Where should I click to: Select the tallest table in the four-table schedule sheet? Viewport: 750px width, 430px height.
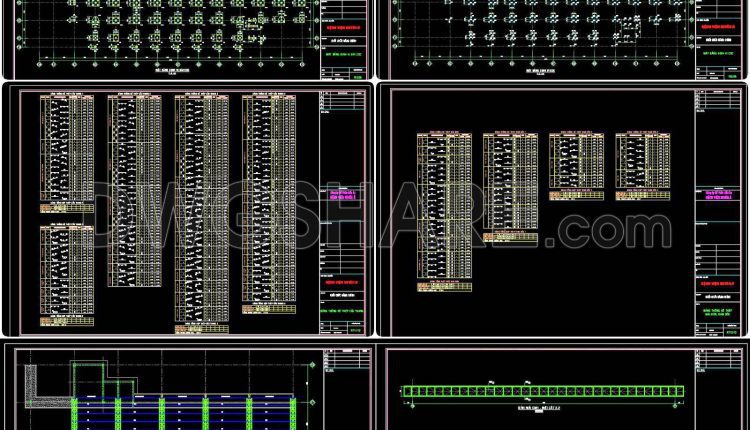[444, 206]
